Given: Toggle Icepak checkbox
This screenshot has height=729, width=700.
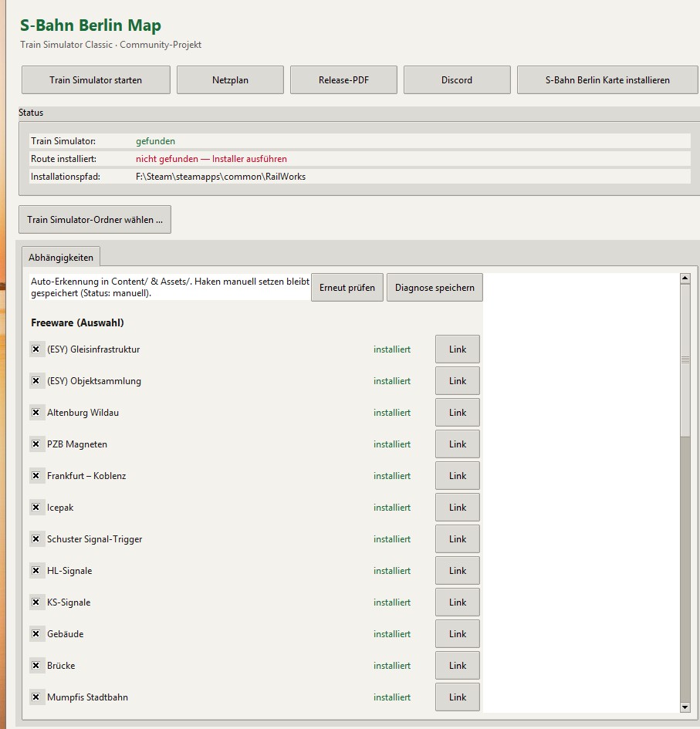Looking at the screenshot, I should click(36, 508).
